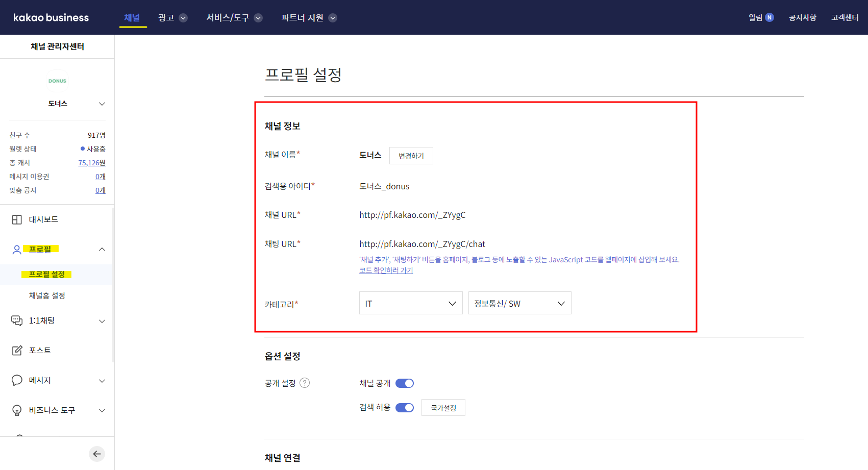Expand the 메시지 menu chevron
The image size is (868, 470).
tap(102, 381)
